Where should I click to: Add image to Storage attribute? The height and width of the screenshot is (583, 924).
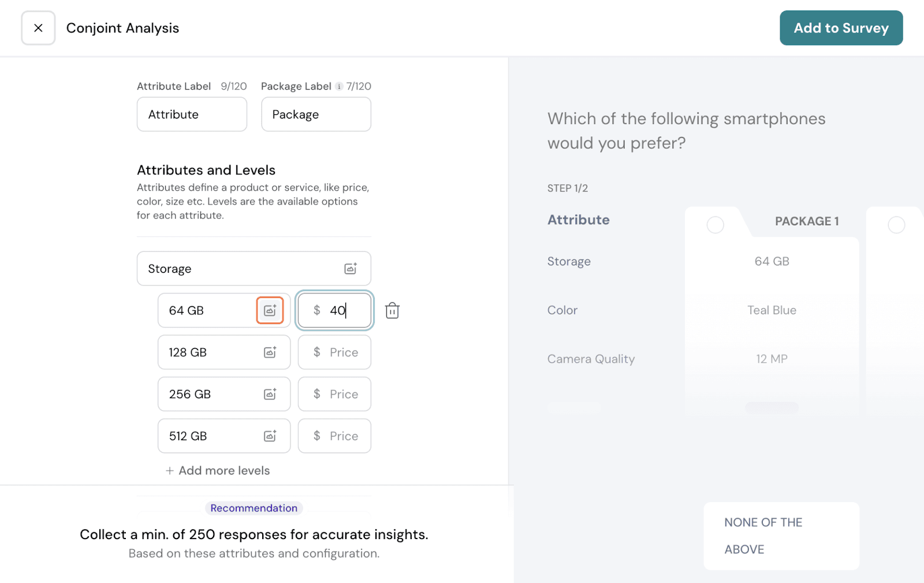pyautogui.click(x=350, y=269)
